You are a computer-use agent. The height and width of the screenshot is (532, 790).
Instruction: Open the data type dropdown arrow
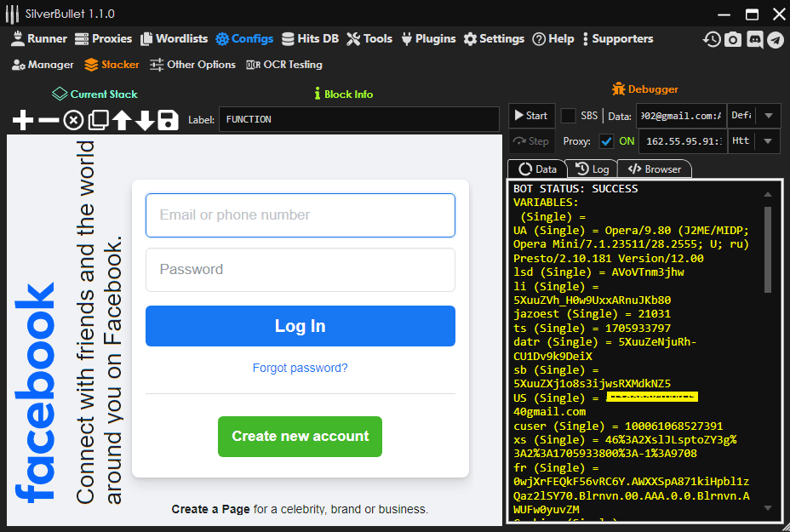(x=769, y=116)
